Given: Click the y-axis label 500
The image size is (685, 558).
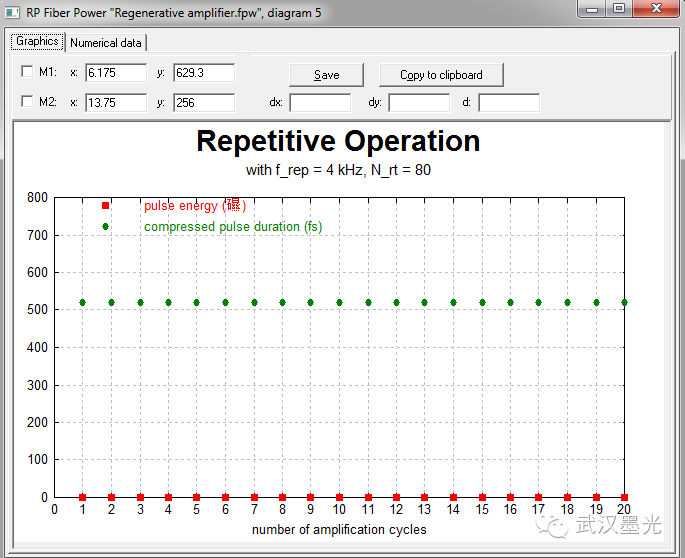Looking at the screenshot, I should tap(37, 310).
